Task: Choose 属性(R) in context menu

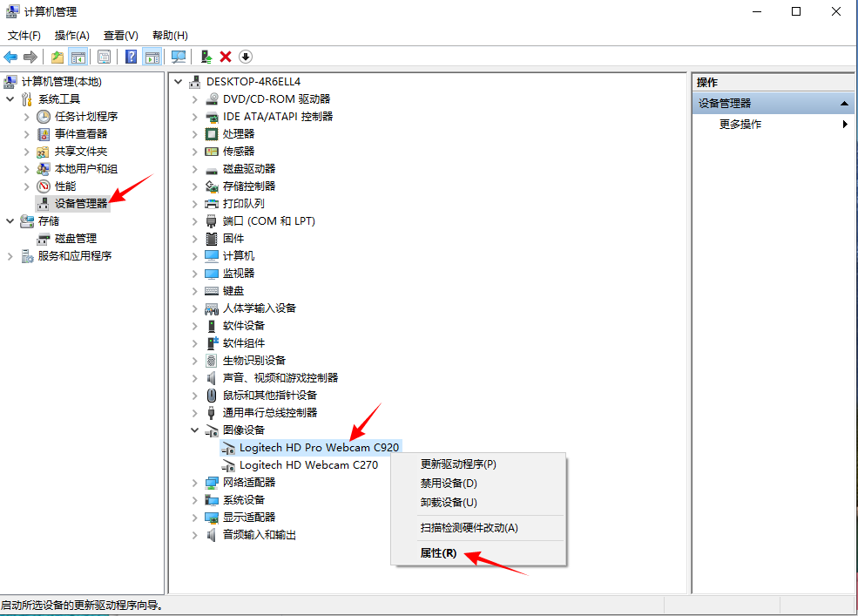Action: (x=478, y=553)
